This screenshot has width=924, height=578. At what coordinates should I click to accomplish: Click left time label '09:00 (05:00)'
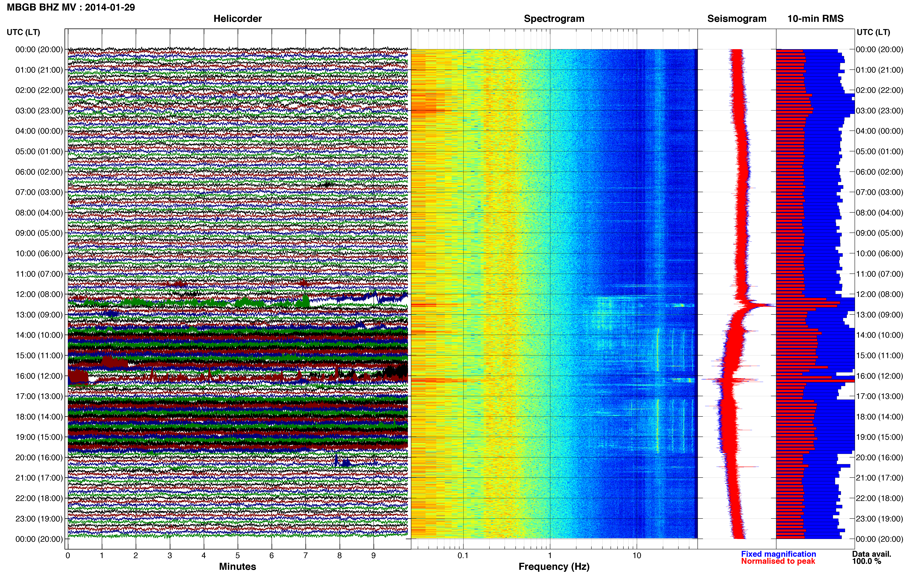click(39, 233)
